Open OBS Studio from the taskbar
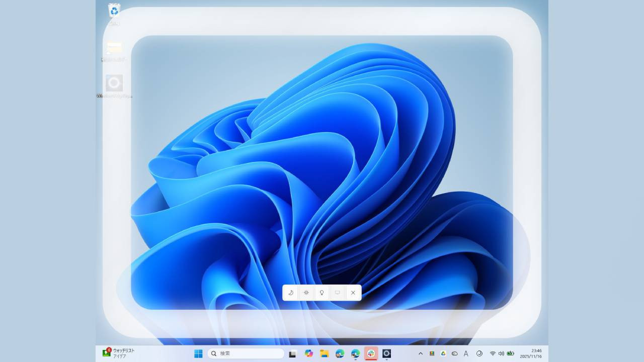Viewport: 644px width, 362px height. point(386,353)
